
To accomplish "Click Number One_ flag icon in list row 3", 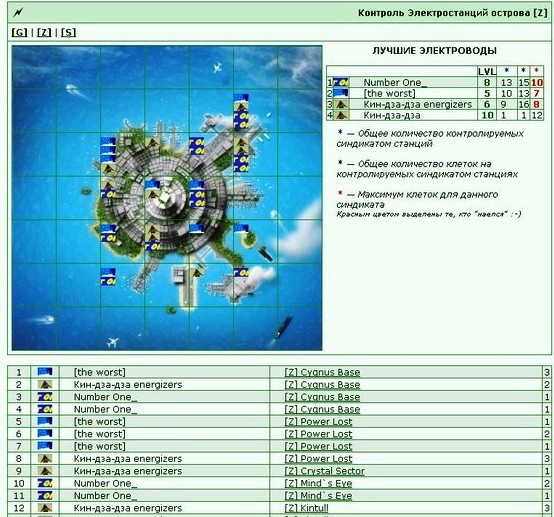I will (x=45, y=396).
